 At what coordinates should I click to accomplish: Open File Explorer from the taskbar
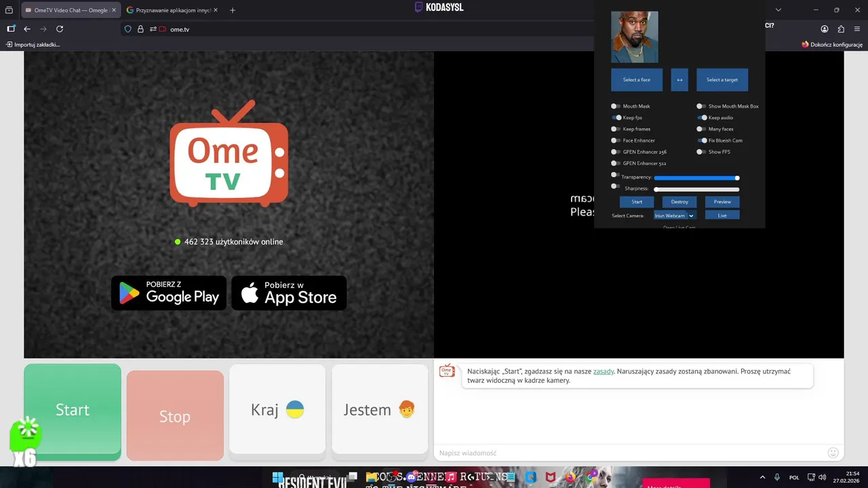pos(372,477)
